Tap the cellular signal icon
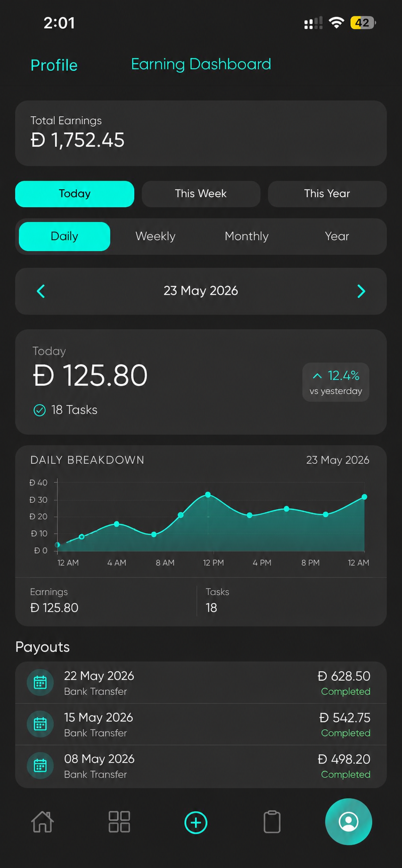This screenshot has height=868, width=402. [313, 23]
